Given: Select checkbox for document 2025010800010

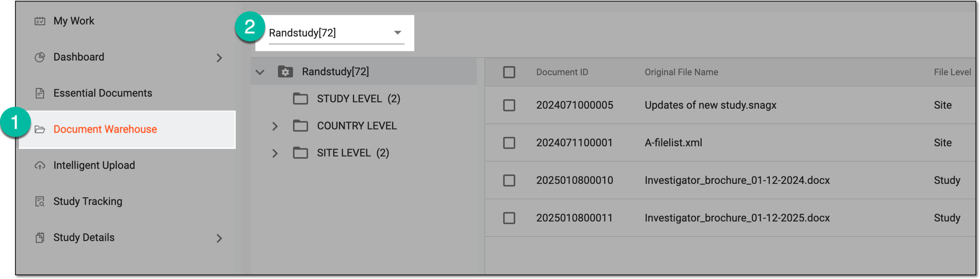Looking at the screenshot, I should click(x=509, y=180).
